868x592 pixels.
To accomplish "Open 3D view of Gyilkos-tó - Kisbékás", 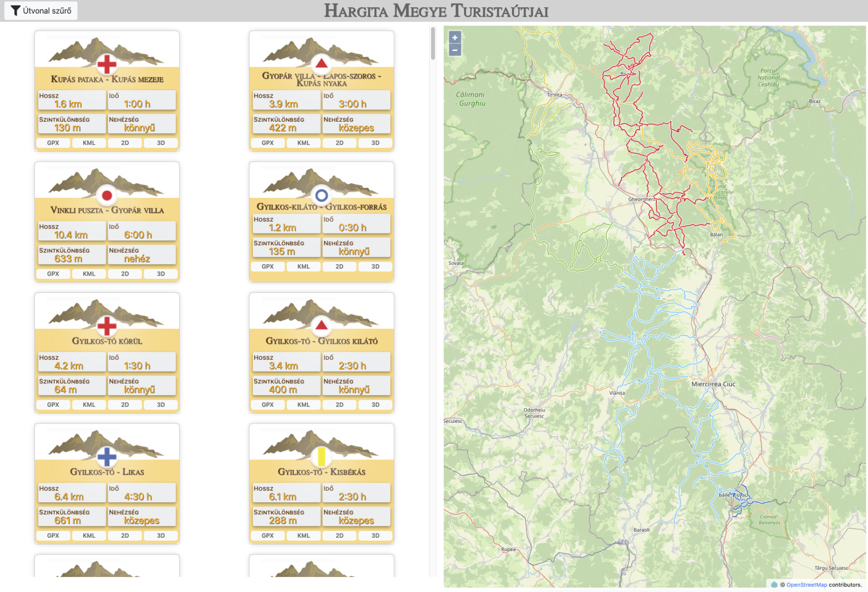I will (x=375, y=535).
